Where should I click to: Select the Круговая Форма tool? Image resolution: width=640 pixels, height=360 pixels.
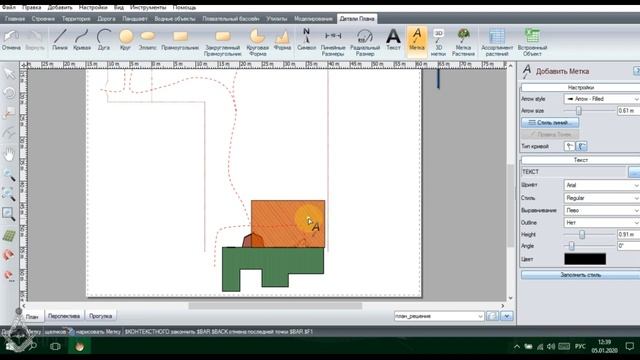point(258,42)
